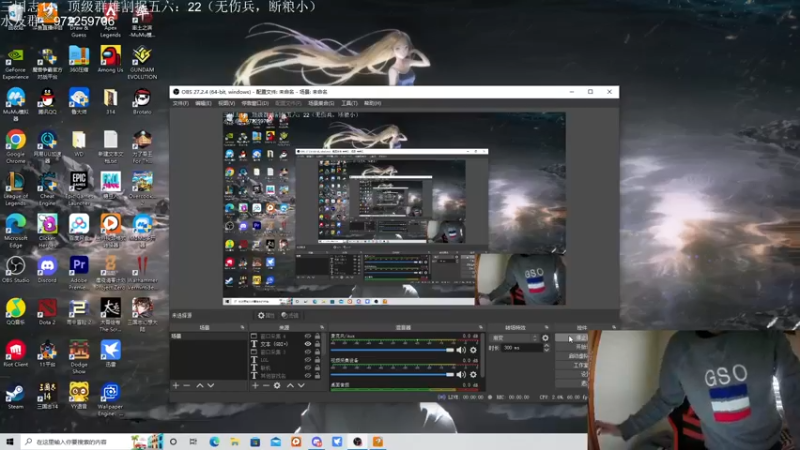The width and height of the screenshot is (800, 450).
Task: Click Start Streaming button in Controls
Action: [572, 338]
